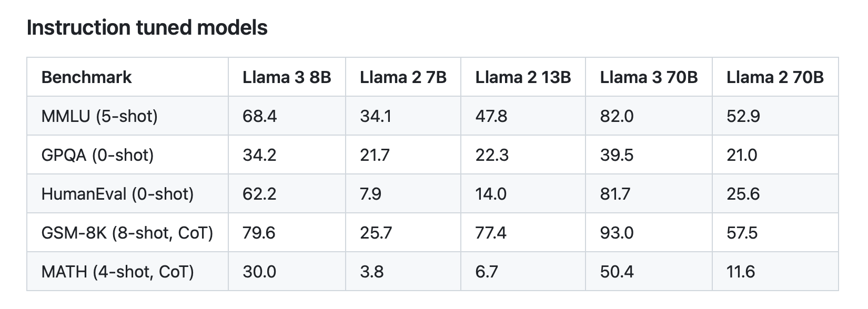
Task: Select the 82.0 cell for Llama 3 70B
Action: pos(617,116)
